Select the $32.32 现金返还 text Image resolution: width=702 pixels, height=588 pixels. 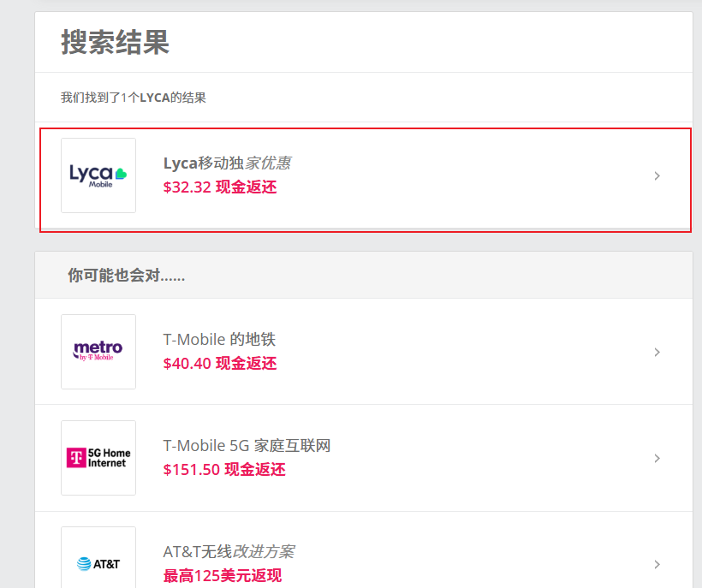tap(220, 187)
